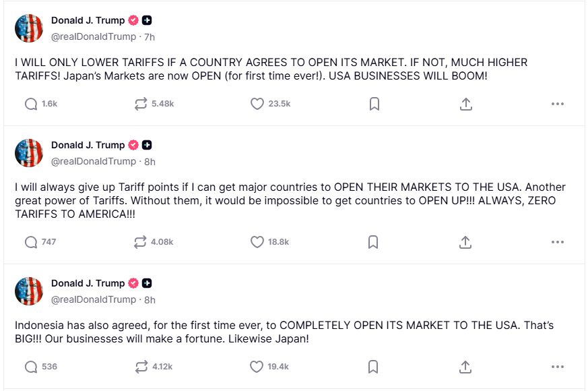Viewport: 588px width, 391px height.
Task: ReTruth the Indonesia market post
Action: [141, 367]
